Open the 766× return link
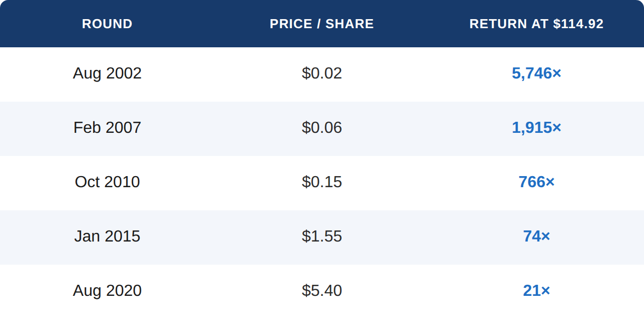The width and height of the screenshot is (644, 319). tap(536, 182)
